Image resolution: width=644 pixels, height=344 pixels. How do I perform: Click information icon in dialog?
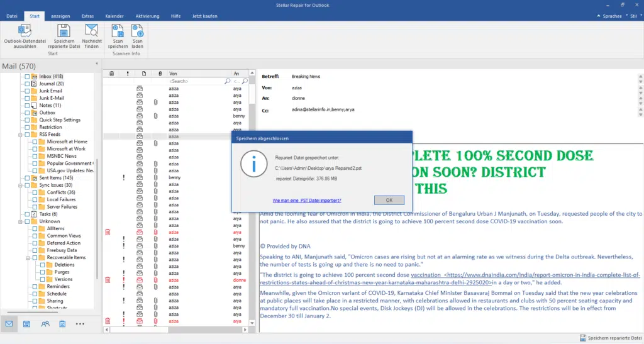coord(253,164)
